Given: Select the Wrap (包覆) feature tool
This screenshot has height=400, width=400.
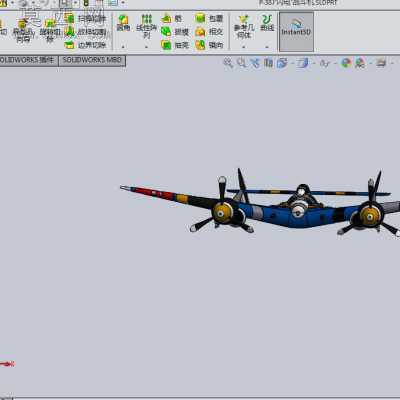Looking at the screenshot, I should point(209,18).
